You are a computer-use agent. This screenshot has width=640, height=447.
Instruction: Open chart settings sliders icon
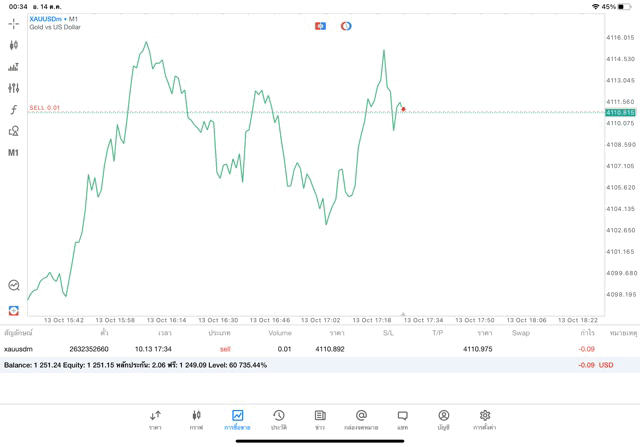coord(13,89)
